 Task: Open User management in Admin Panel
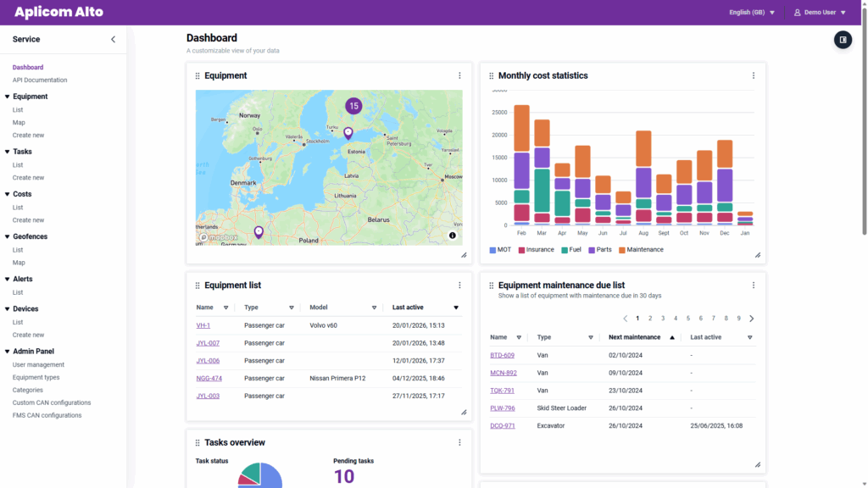click(x=38, y=364)
